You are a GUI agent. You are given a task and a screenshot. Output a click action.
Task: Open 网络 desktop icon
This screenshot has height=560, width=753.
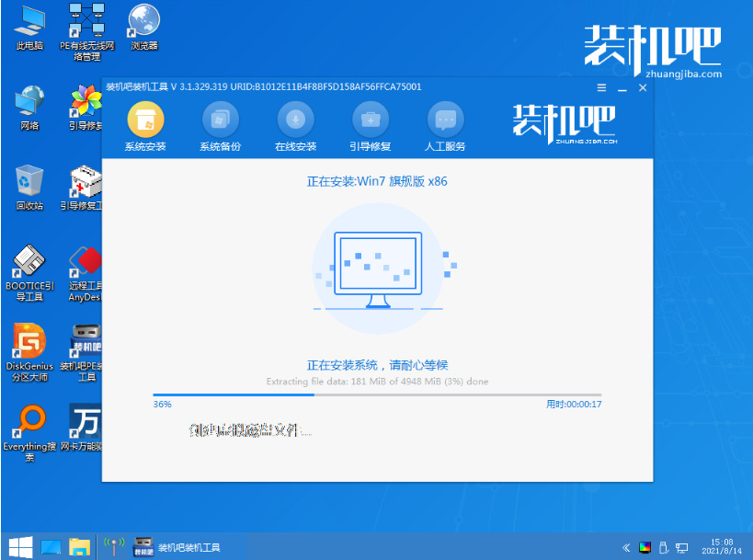(x=29, y=109)
